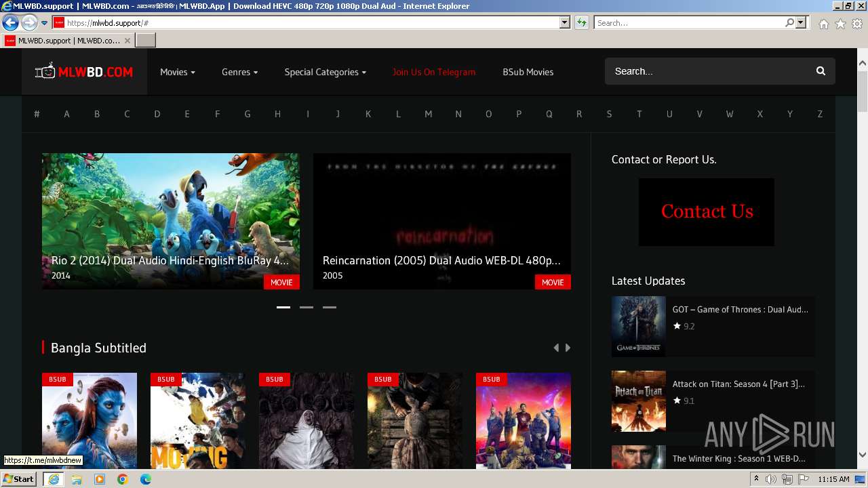Open the Avatar BSUB poster

tap(90, 420)
